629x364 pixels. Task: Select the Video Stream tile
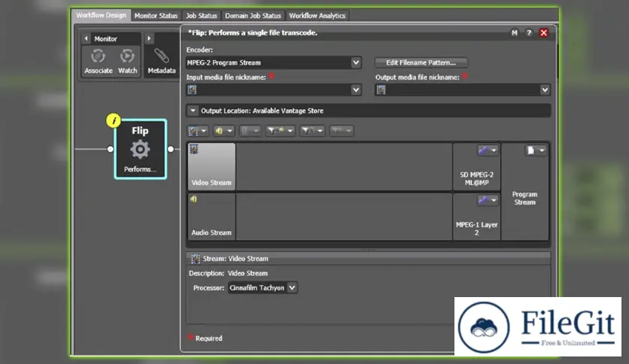[211, 166]
